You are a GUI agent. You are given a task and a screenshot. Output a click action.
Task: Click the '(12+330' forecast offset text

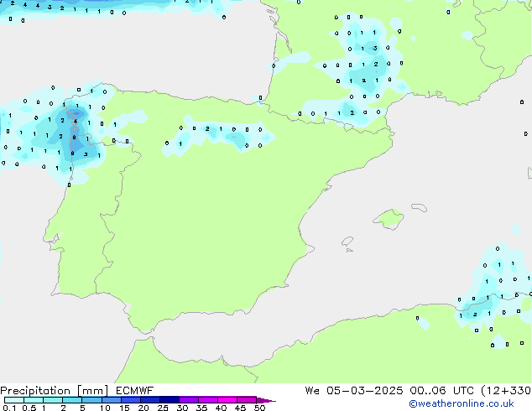(506, 391)
